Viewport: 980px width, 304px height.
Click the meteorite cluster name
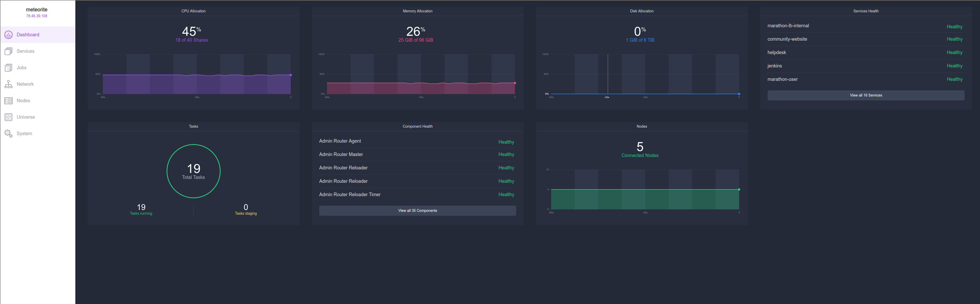coord(37,10)
